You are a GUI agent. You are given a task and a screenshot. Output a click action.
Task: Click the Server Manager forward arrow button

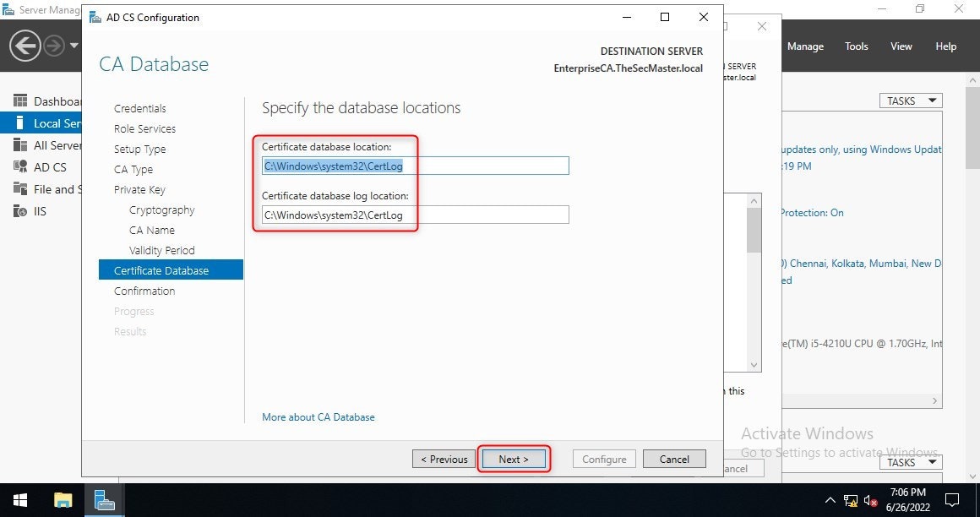54,46
